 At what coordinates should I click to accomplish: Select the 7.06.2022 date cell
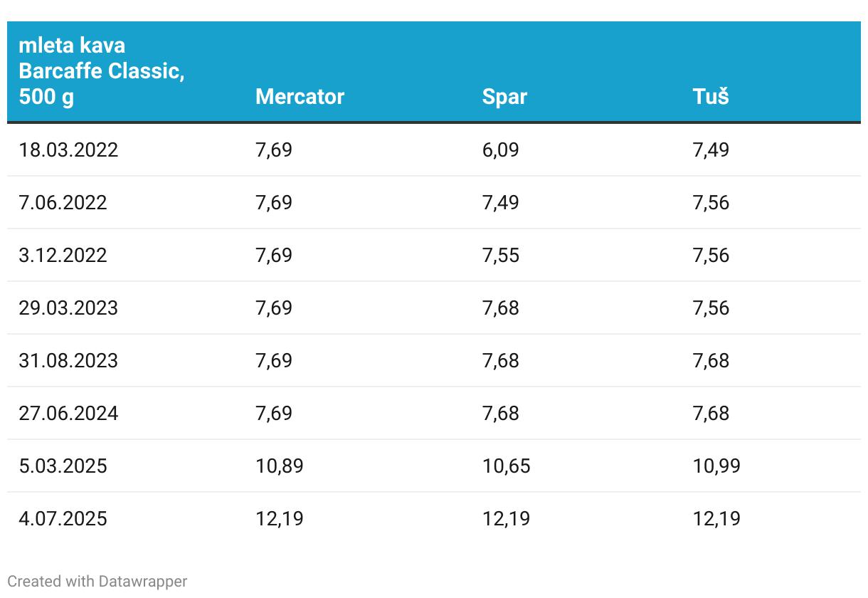pos(63,203)
